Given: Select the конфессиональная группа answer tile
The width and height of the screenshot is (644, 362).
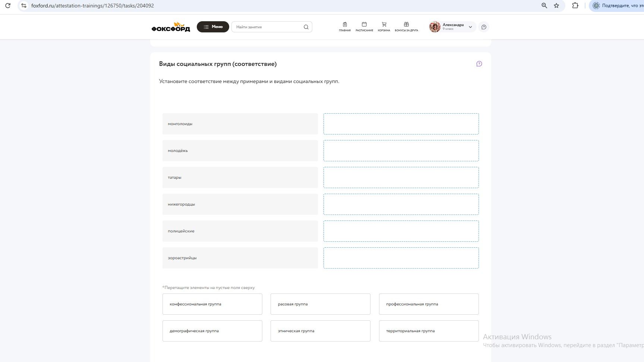Looking at the screenshot, I should click(x=212, y=304).
